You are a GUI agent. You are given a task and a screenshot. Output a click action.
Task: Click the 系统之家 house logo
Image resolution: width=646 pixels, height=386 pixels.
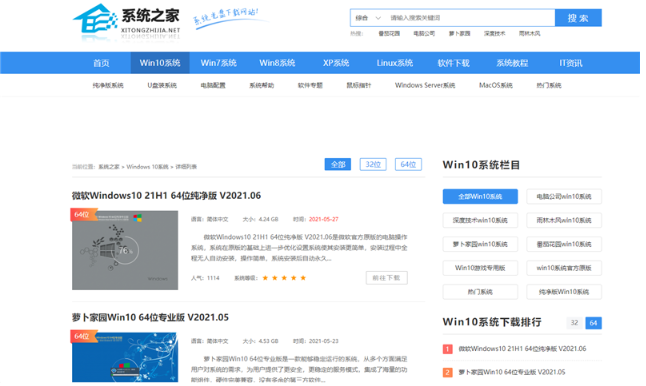(x=126, y=23)
